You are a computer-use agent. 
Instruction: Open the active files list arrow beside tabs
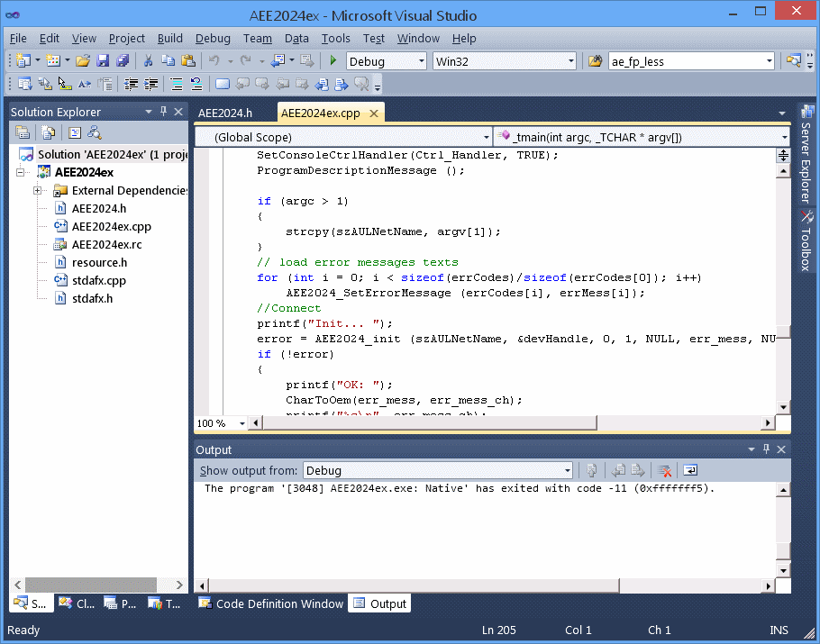[x=782, y=113]
